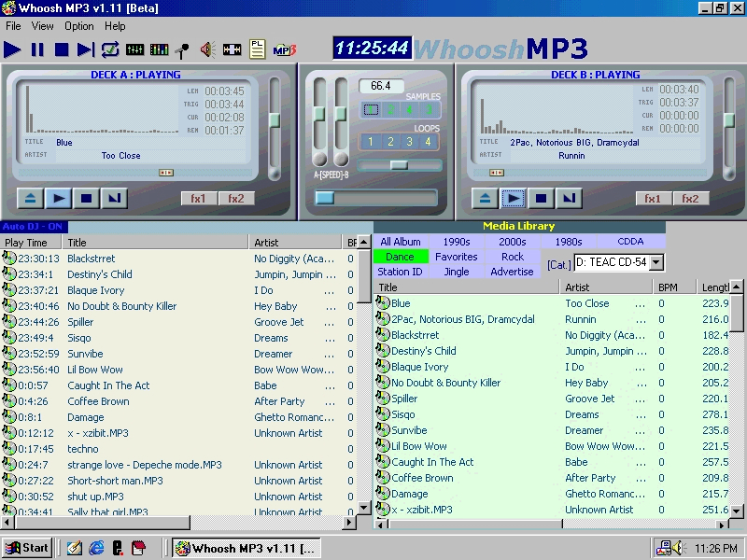Click the small marker icon under Deck B artist
Screen dimensions: 747x560
pos(497,173)
